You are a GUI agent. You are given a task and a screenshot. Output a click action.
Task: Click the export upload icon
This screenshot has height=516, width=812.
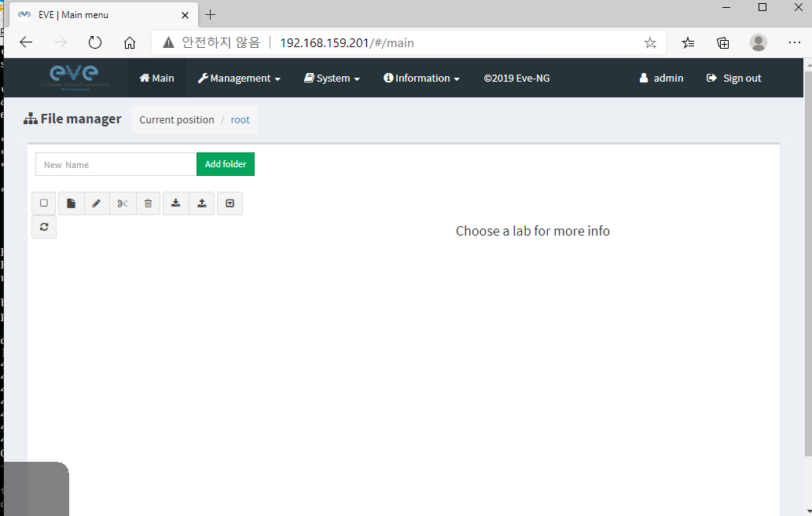202,203
